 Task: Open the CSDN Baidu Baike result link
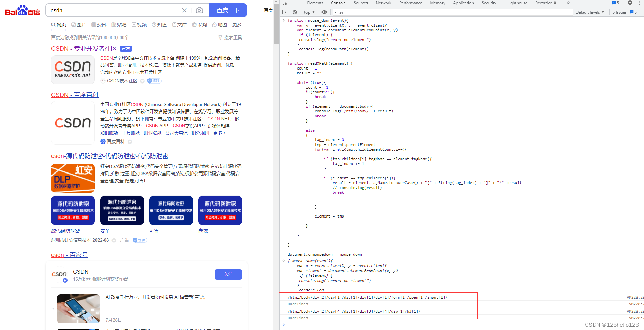[75, 95]
